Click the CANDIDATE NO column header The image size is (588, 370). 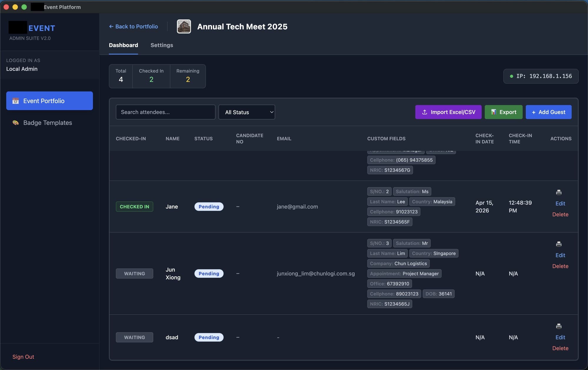click(x=249, y=139)
